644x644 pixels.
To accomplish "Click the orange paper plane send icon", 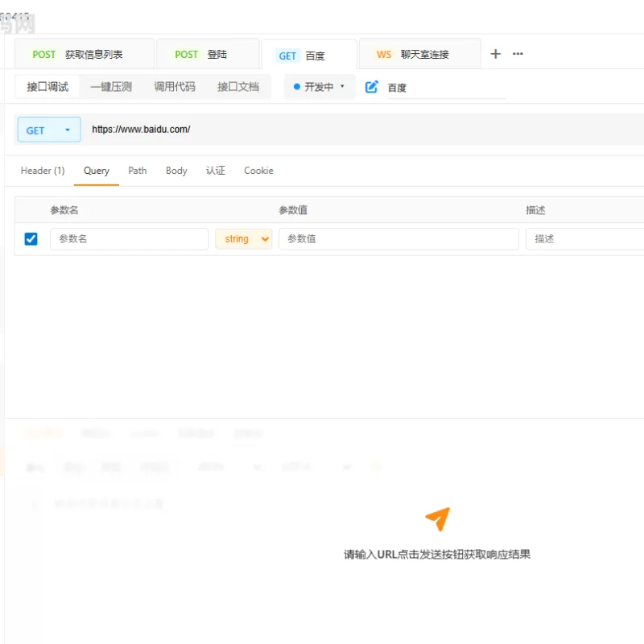I will (438, 518).
